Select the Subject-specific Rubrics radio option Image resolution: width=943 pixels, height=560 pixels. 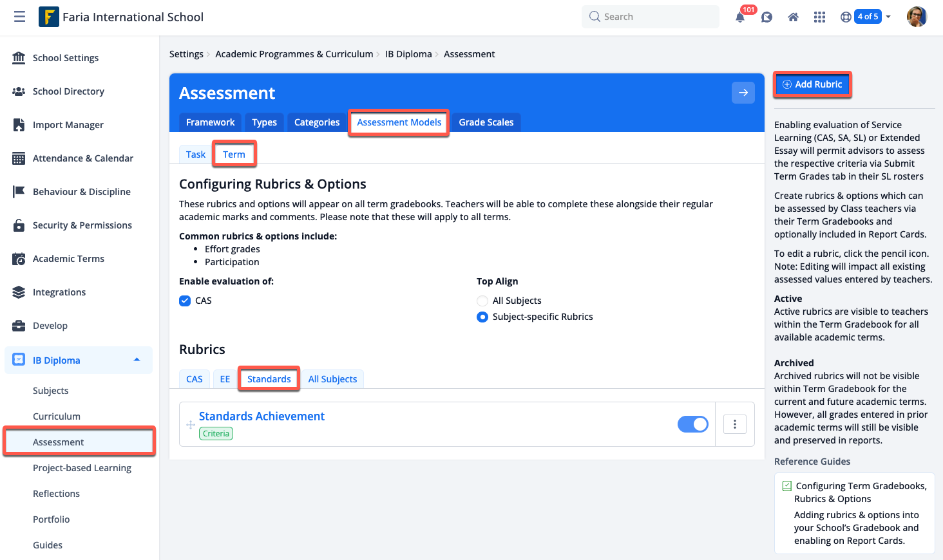point(482,317)
